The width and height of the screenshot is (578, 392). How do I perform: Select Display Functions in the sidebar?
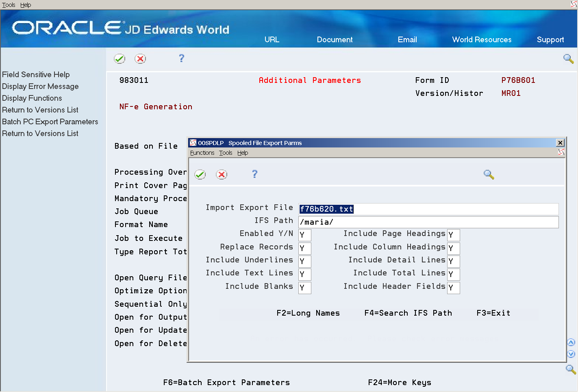pos(32,98)
